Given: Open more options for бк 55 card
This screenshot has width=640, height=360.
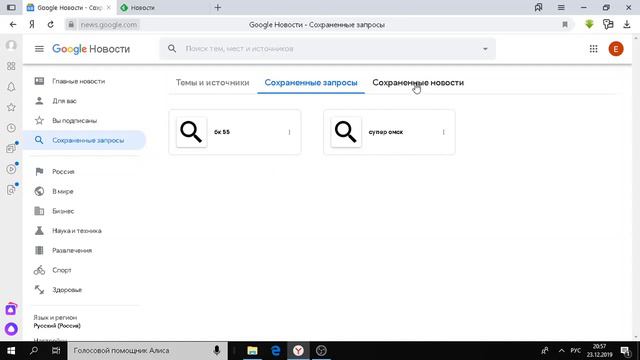Looking at the screenshot, I should click(x=289, y=132).
